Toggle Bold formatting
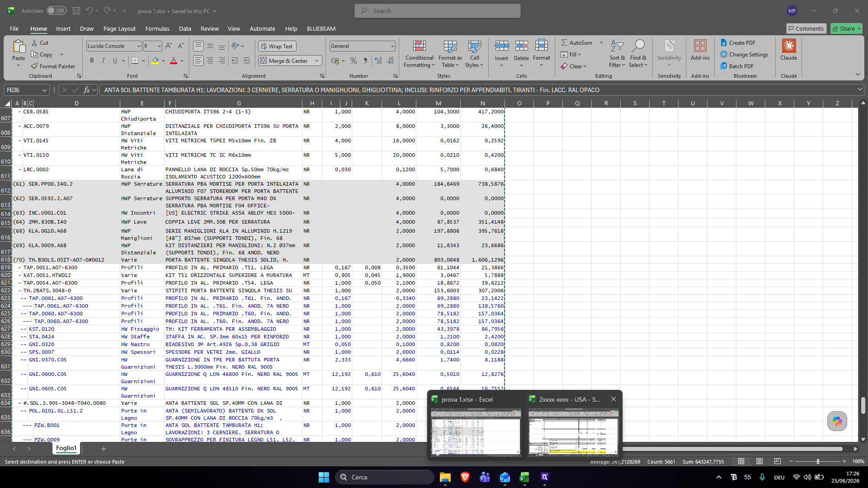 [x=92, y=61]
